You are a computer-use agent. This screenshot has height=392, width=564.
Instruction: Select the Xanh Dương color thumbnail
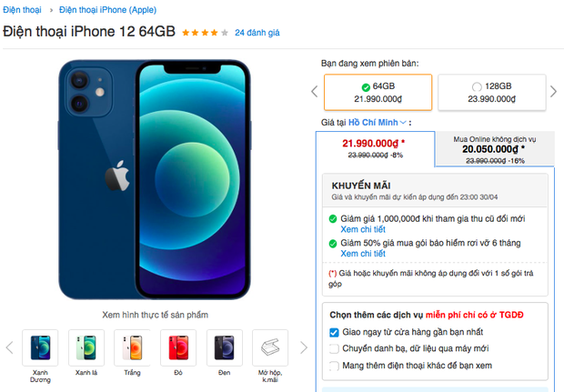40,347
